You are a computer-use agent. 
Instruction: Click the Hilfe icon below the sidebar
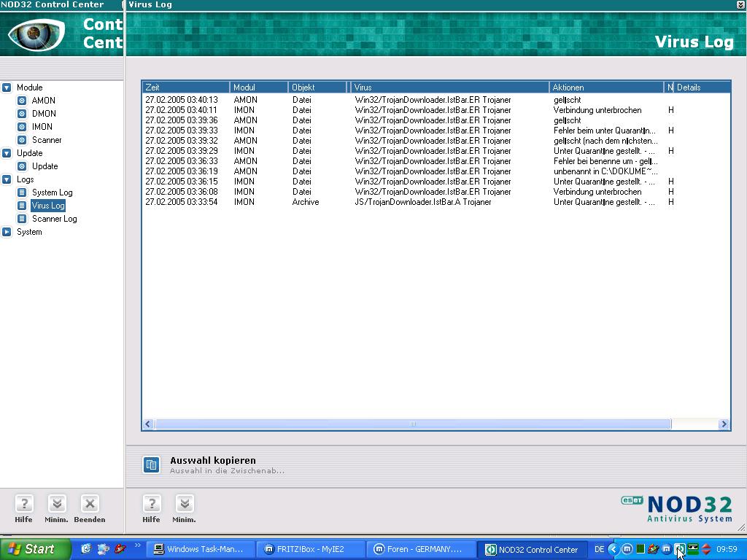pos(24,503)
